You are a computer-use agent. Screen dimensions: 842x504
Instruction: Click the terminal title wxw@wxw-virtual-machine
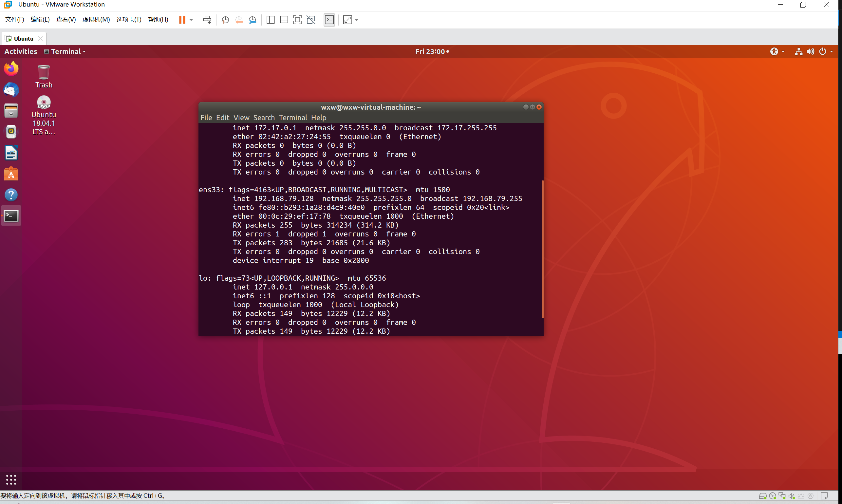coord(370,107)
